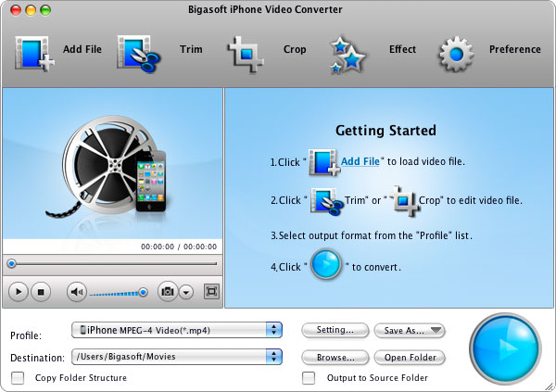Open Preference gear icon

pyautogui.click(x=456, y=54)
